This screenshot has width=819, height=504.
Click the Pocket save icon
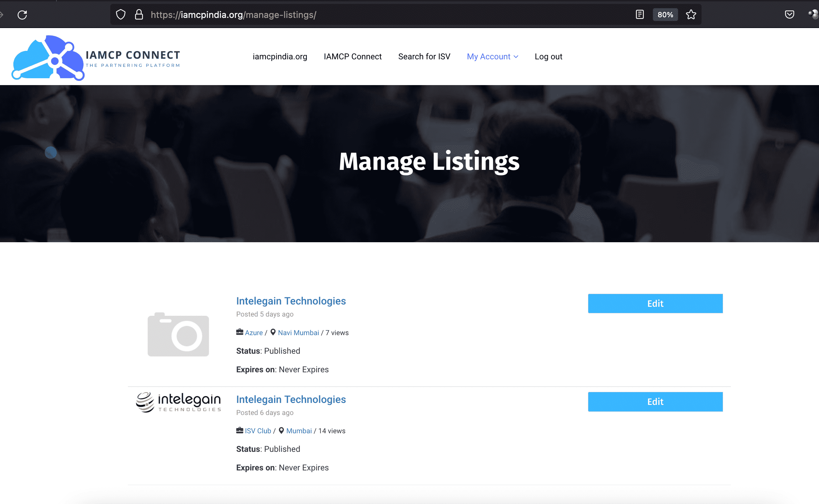pos(789,15)
